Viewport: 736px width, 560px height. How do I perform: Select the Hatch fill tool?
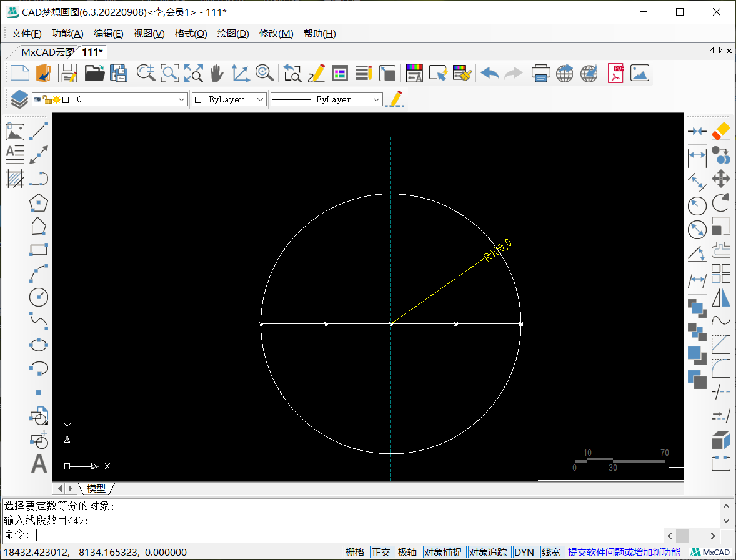(x=15, y=179)
